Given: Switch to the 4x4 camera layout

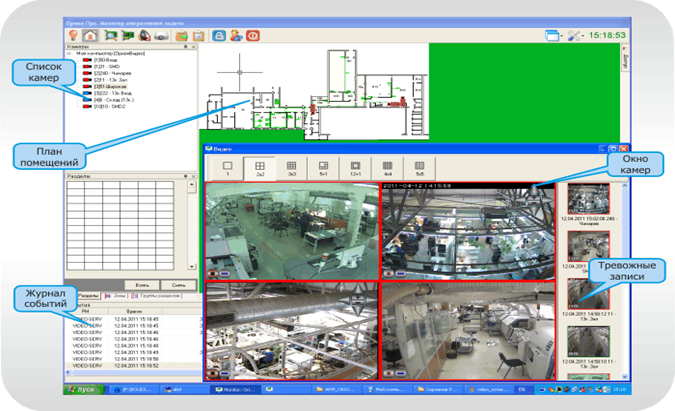Looking at the screenshot, I should click(387, 168).
